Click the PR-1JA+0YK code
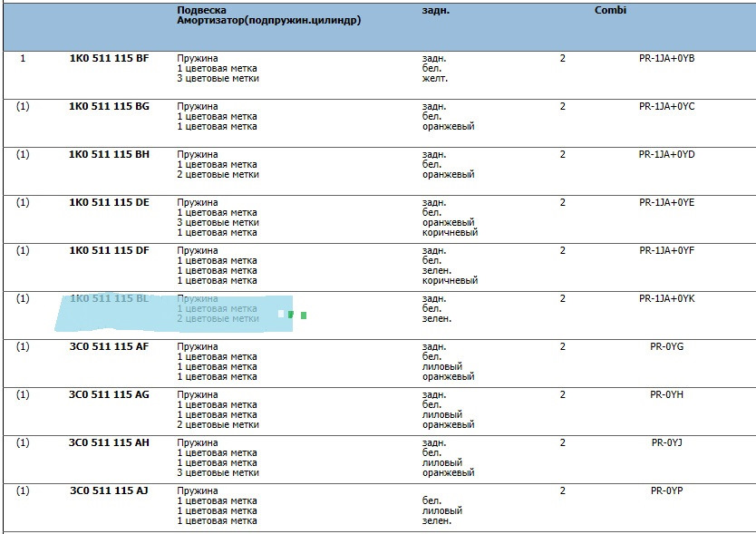 point(667,298)
